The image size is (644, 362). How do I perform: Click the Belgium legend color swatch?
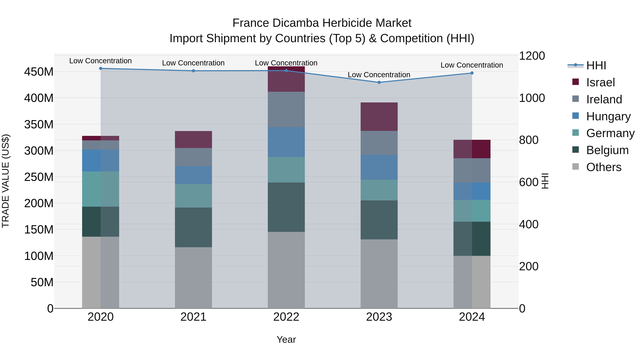575,149
